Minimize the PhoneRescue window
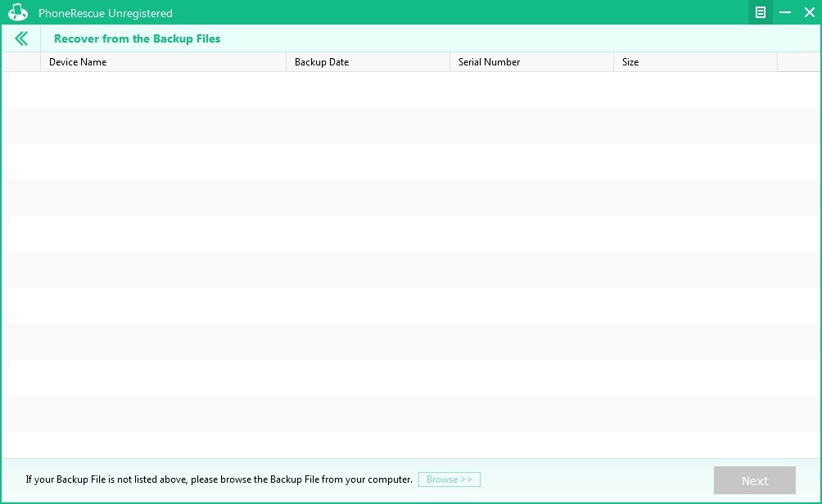Image resolution: width=822 pixels, height=504 pixels. click(x=785, y=12)
